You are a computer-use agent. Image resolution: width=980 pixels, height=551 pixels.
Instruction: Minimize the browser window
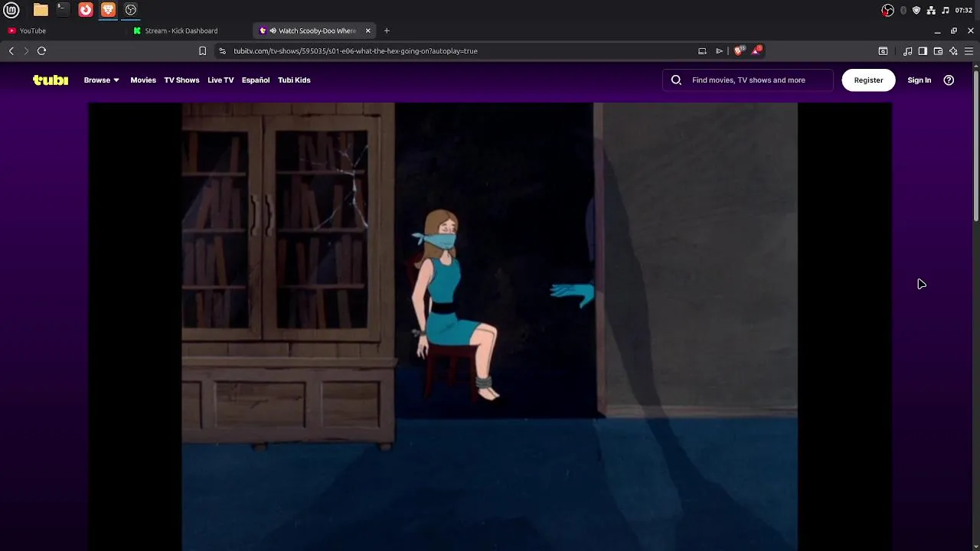pyautogui.click(x=937, y=31)
